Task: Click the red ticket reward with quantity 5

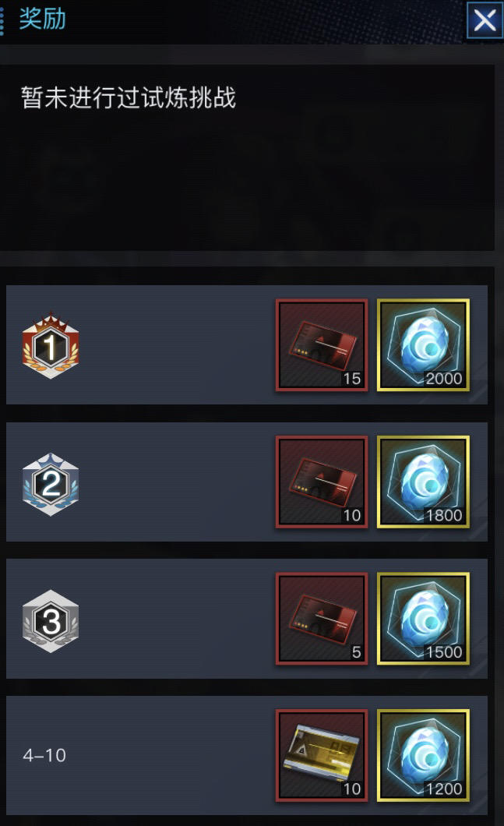Action: (322, 619)
